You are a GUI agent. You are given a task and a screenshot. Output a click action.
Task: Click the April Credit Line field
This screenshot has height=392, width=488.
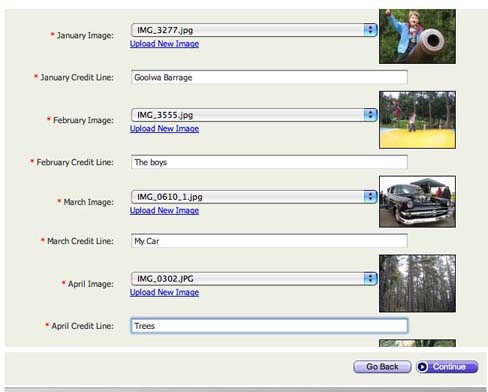[269, 326]
